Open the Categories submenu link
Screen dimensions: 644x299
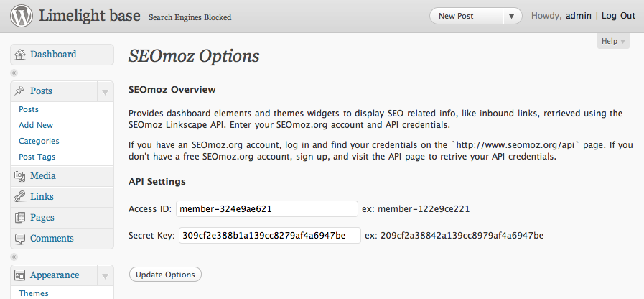[x=39, y=141]
